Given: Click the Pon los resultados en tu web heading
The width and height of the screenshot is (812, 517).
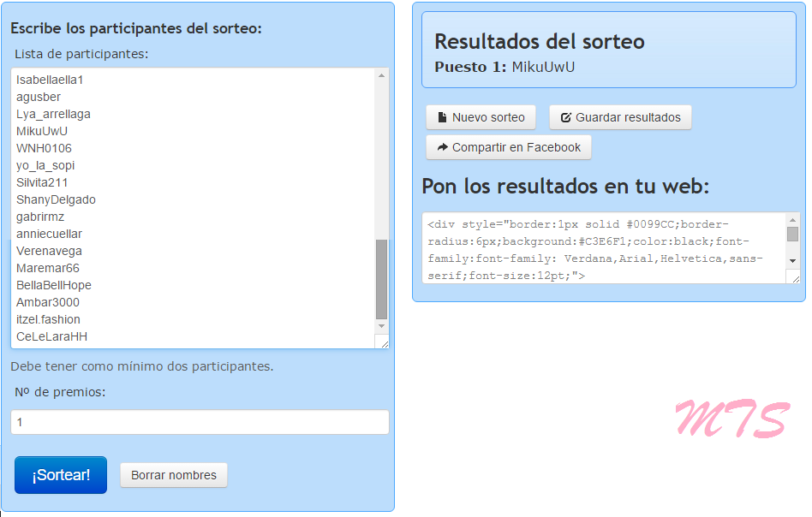Looking at the screenshot, I should point(565,186).
